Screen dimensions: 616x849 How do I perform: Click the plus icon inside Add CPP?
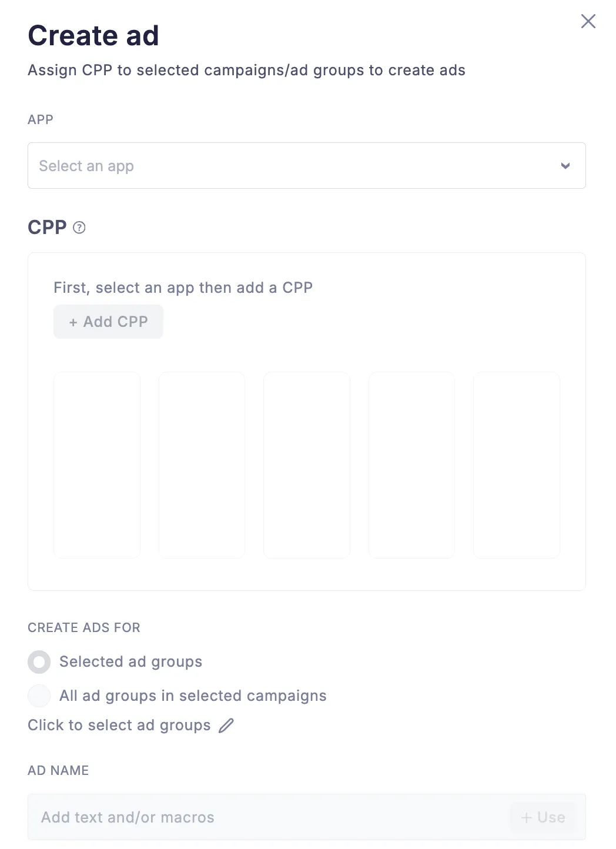73,322
